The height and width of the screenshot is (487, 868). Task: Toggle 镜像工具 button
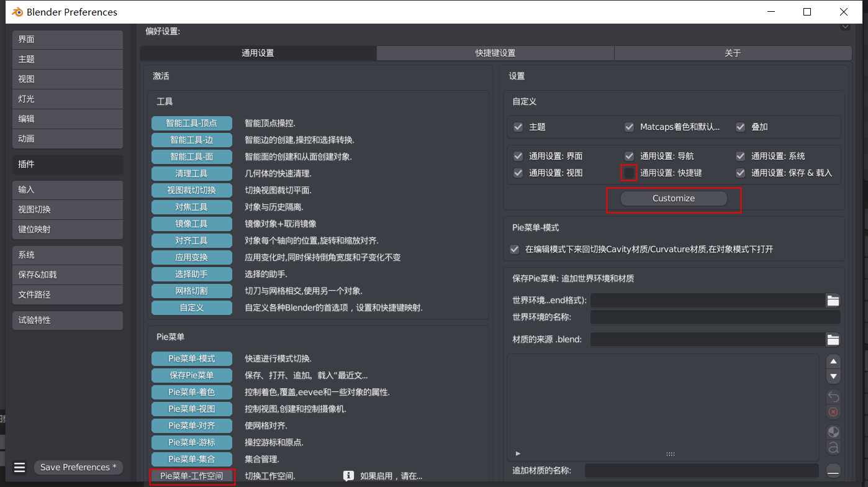192,224
